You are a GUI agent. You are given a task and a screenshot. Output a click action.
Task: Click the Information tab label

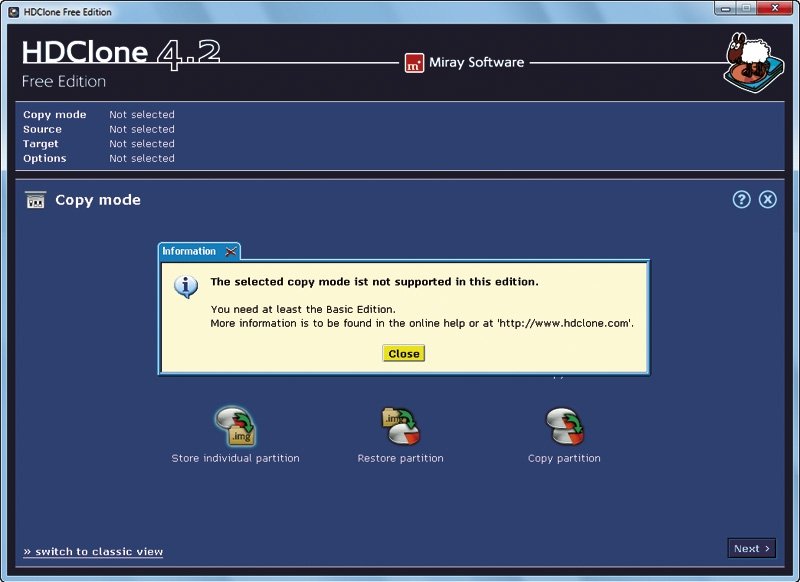(x=189, y=251)
